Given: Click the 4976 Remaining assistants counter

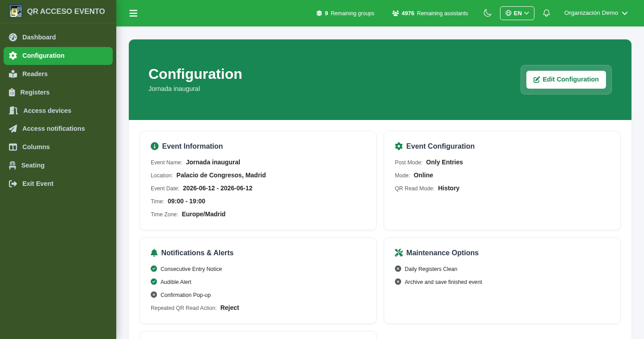Looking at the screenshot, I should tap(430, 13).
